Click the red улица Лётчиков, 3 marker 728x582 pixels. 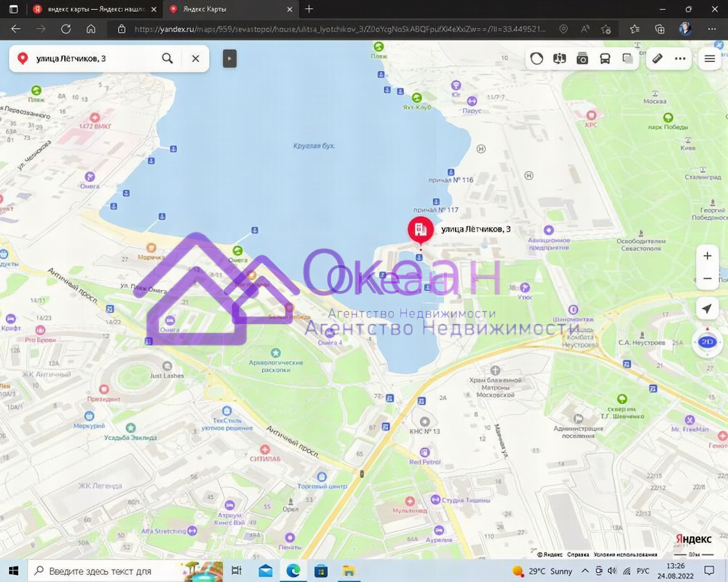[420, 230]
